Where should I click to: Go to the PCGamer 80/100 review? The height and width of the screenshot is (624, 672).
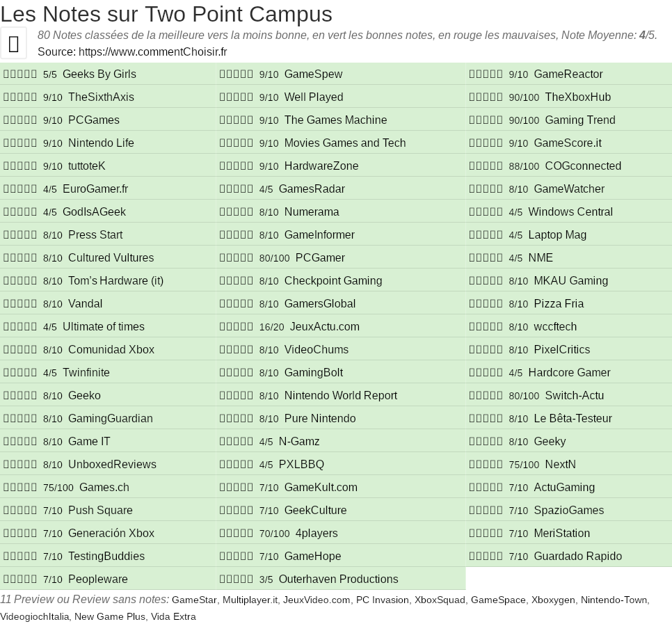(320, 258)
